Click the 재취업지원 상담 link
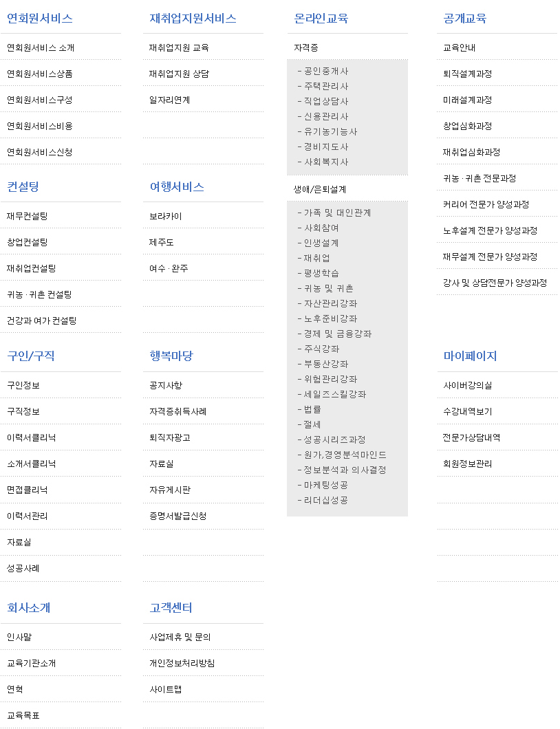Screen dimensions: 560x729 179,74
